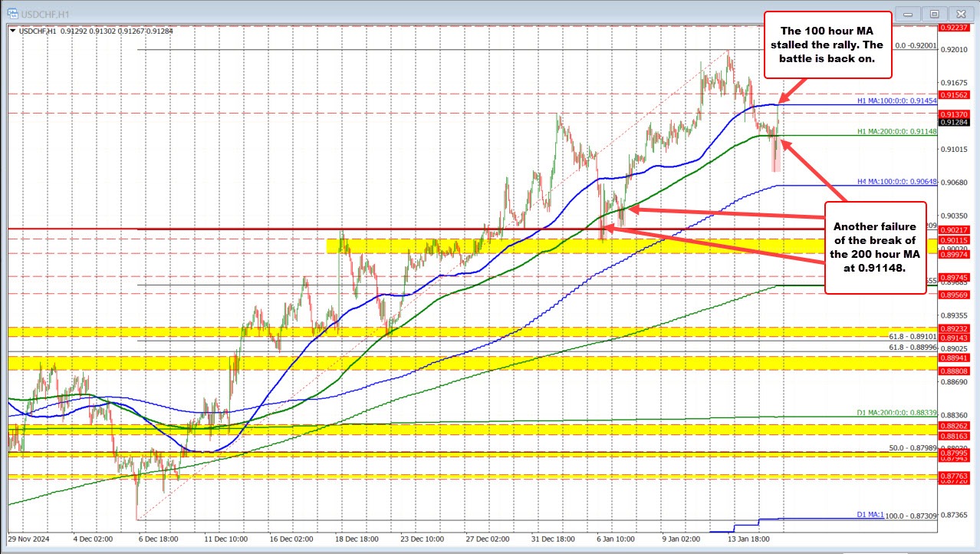This screenshot has width=980, height=554.
Task: Click the Fibonacci 61.8 - 0.89101 label
Action: [x=913, y=336]
